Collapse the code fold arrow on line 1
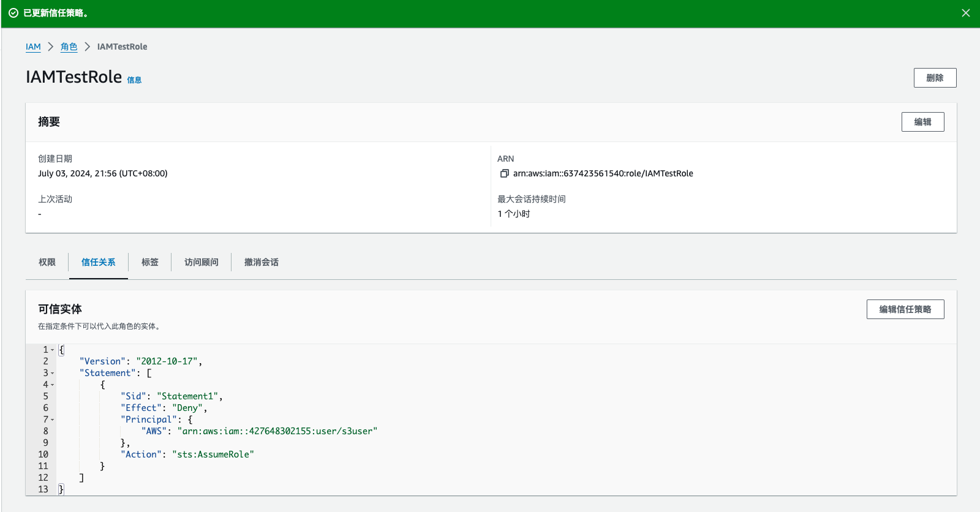Viewport: 980px width, 512px height. point(53,350)
